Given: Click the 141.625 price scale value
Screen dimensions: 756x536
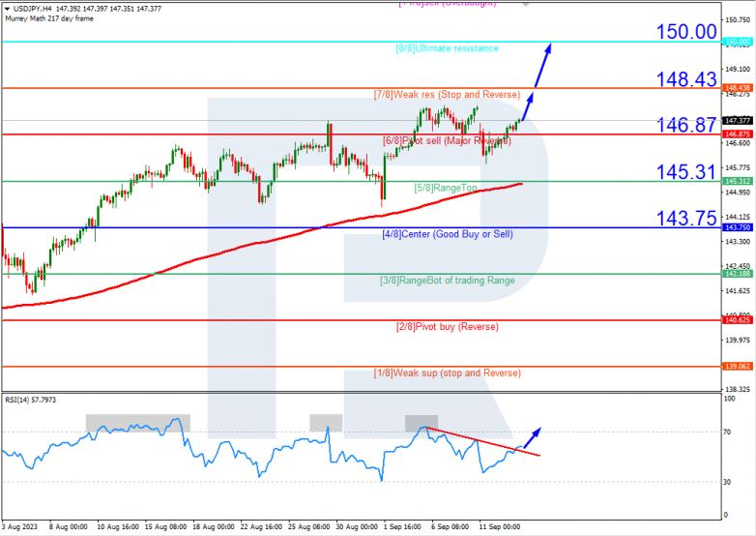Looking at the screenshot, I should (738, 290).
